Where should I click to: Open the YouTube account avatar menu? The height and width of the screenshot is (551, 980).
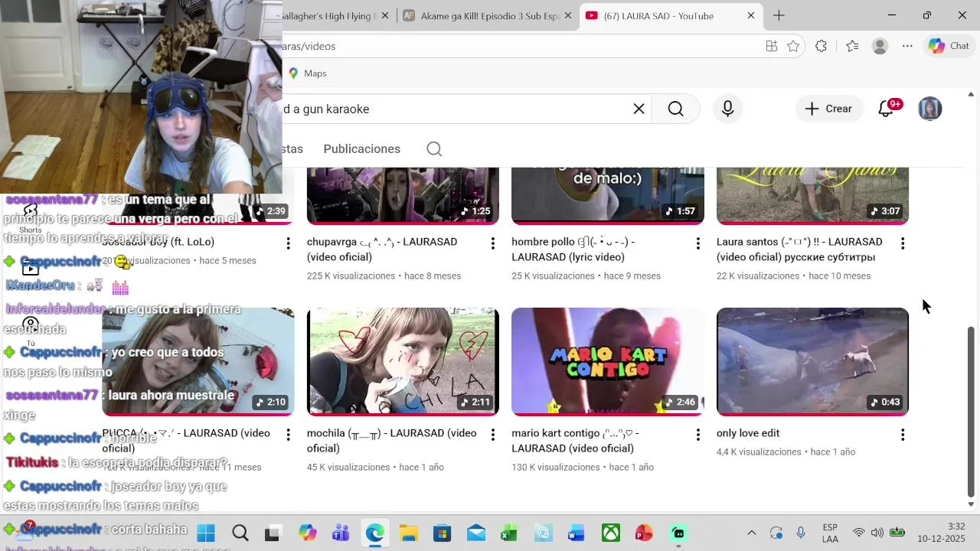[x=929, y=109]
